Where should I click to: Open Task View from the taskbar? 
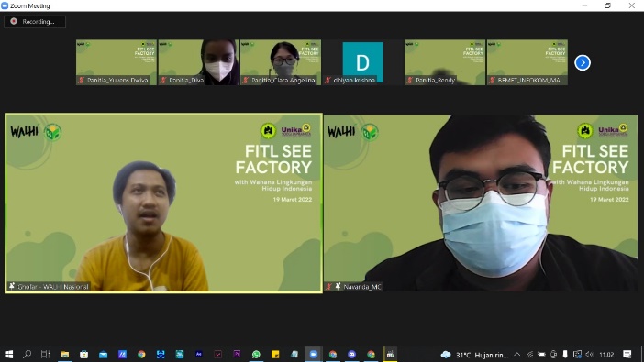coord(46,354)
